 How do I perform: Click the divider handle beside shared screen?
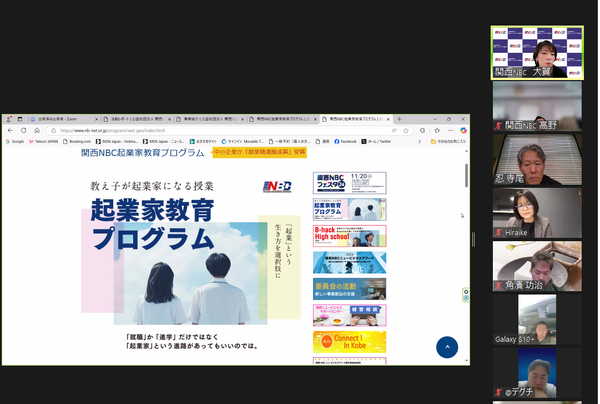[474, 240]
